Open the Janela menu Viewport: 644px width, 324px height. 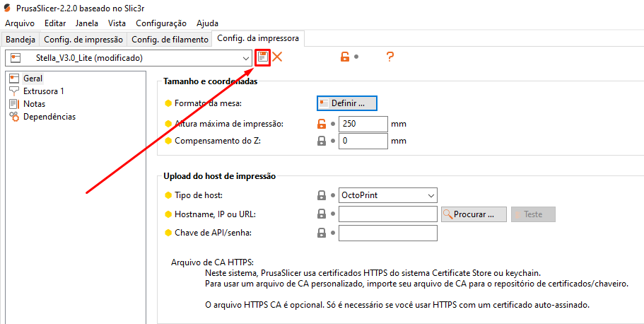pyautogui.click(x=87, y=23)
